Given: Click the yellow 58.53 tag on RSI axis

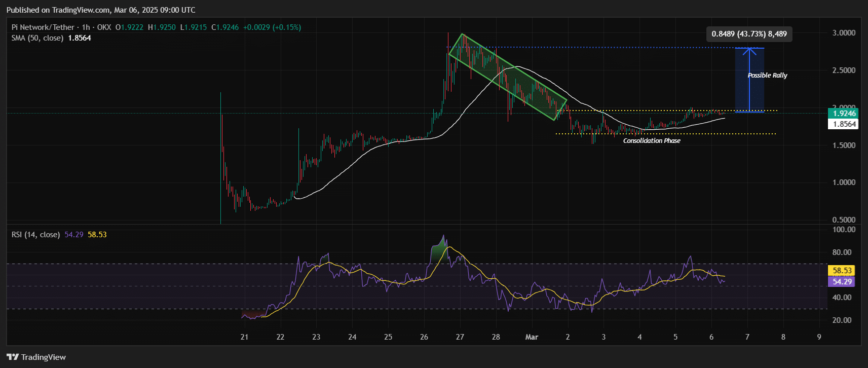Looking at the screenshot, I should pos(841,271).
